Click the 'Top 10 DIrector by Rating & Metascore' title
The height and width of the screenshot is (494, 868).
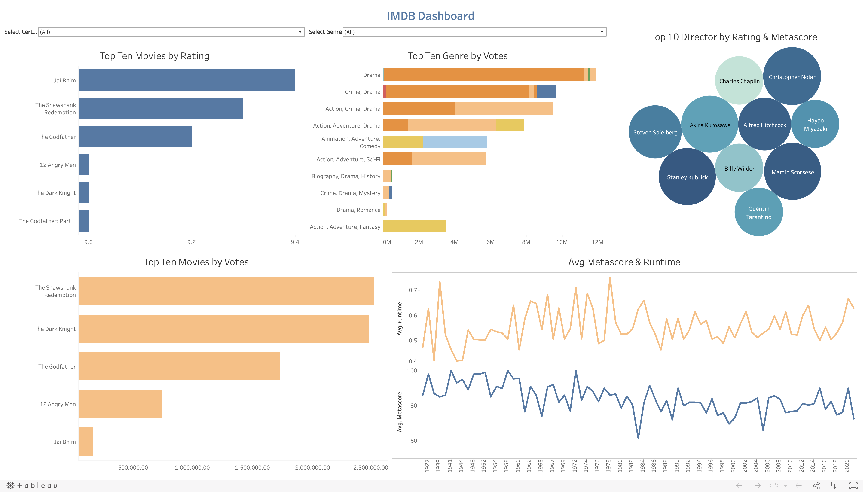734,37
